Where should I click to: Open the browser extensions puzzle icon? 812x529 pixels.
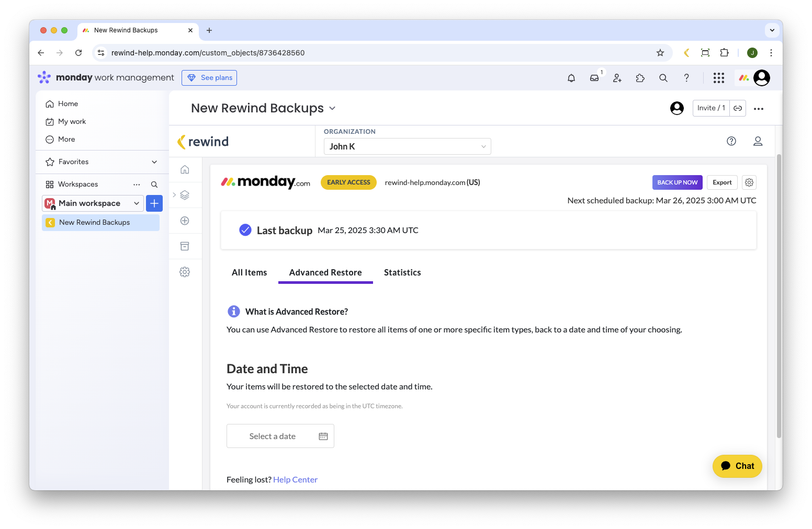724,53
